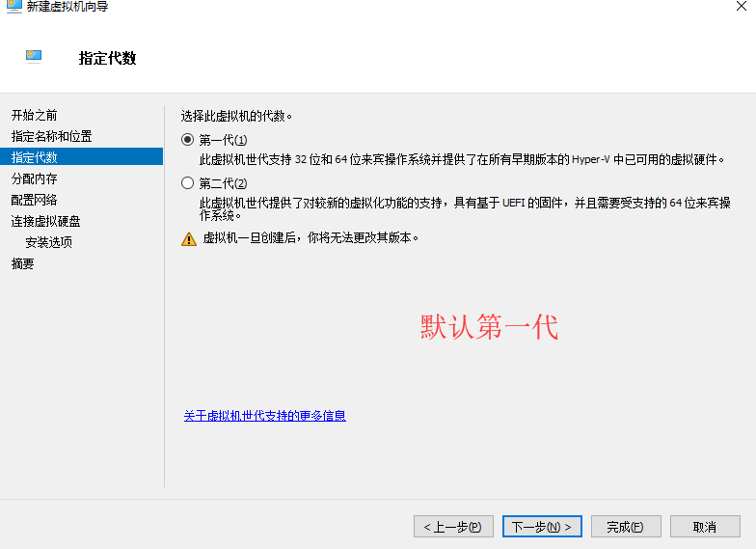Select the 第二代(2) radio button
756x549 pixels.
coord(187,183)
